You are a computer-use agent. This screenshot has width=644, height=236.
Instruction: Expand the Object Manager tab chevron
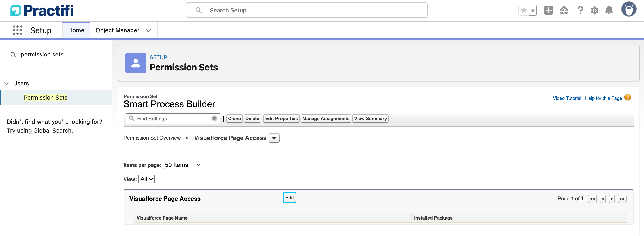point(148,30)
